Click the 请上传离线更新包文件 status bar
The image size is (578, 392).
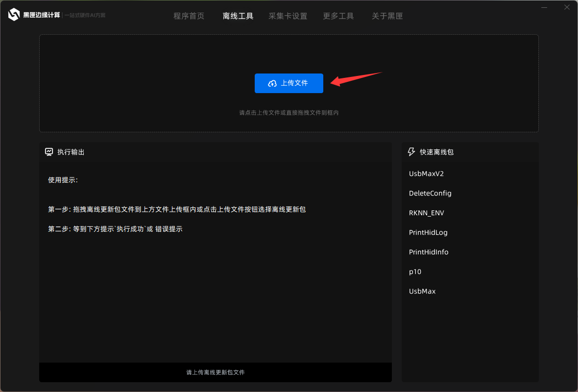pos(216,372)
